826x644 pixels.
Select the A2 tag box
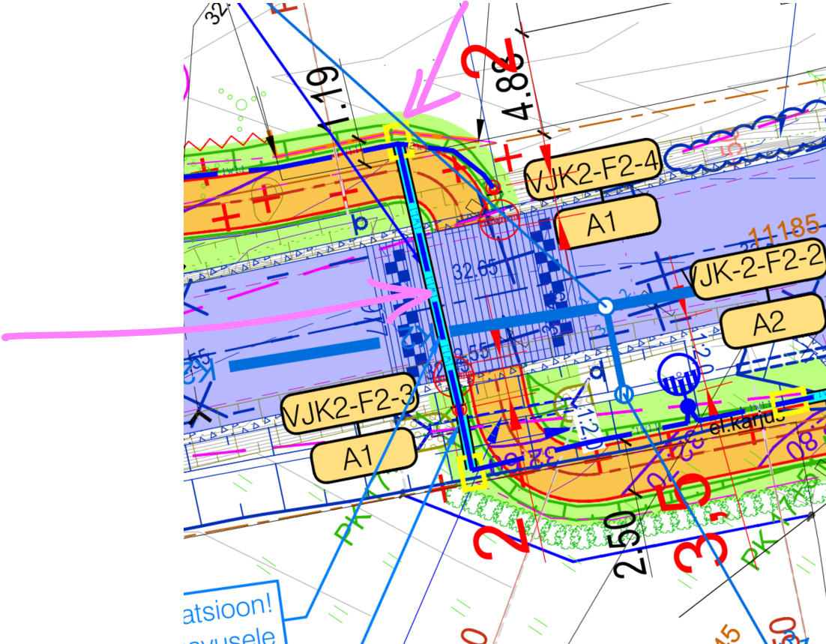770,324
